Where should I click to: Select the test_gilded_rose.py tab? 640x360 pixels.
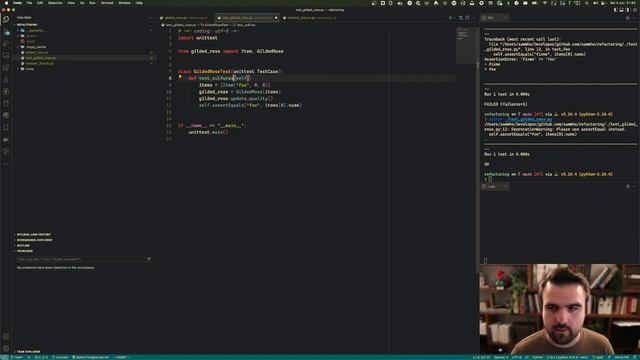coord(247,18)
